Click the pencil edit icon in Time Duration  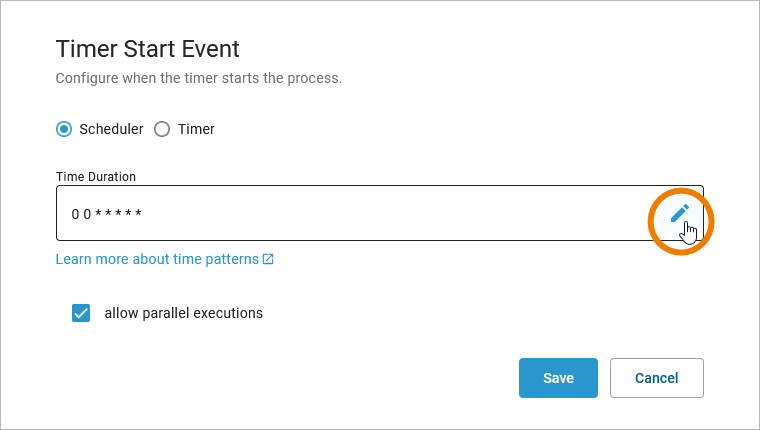point(680,212)
